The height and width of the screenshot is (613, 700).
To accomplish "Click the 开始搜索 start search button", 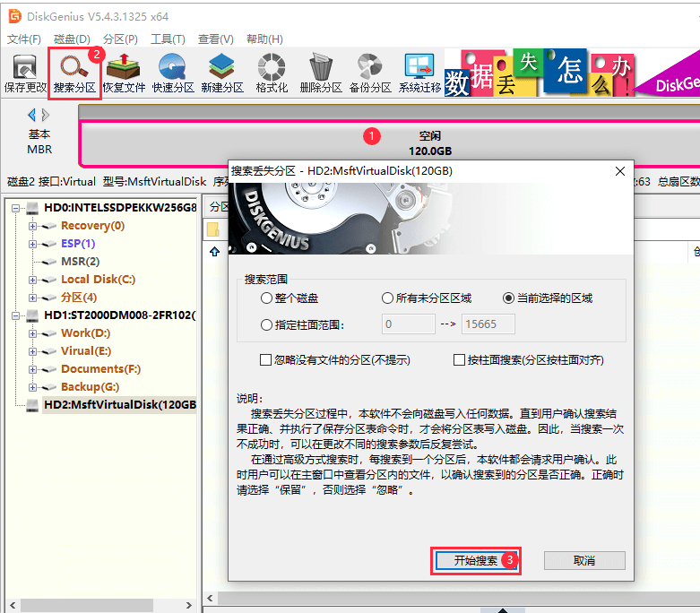I will [475, 560].
